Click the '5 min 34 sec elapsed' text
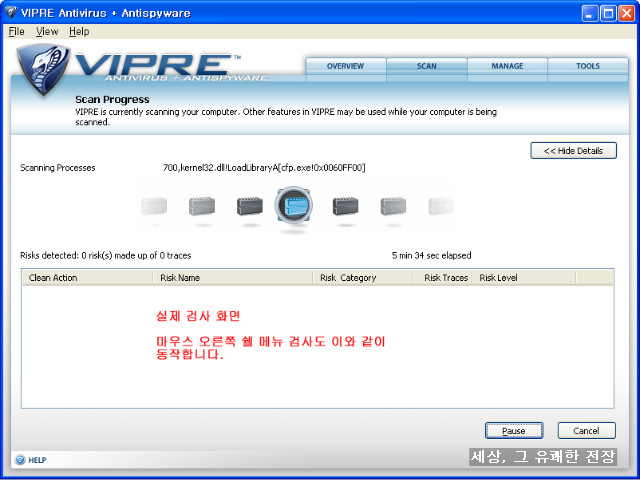640x480 pixels. (x=431, y=256)
